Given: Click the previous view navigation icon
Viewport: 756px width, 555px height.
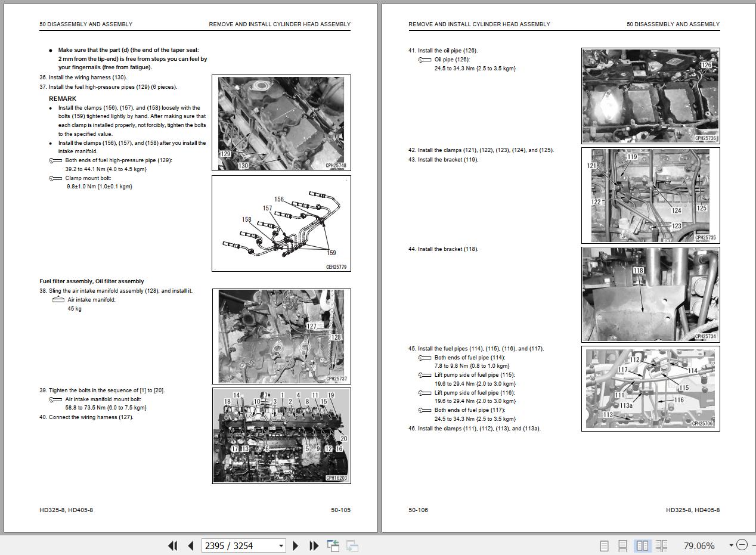Looking at the screenshot, I should pos(333,545).
